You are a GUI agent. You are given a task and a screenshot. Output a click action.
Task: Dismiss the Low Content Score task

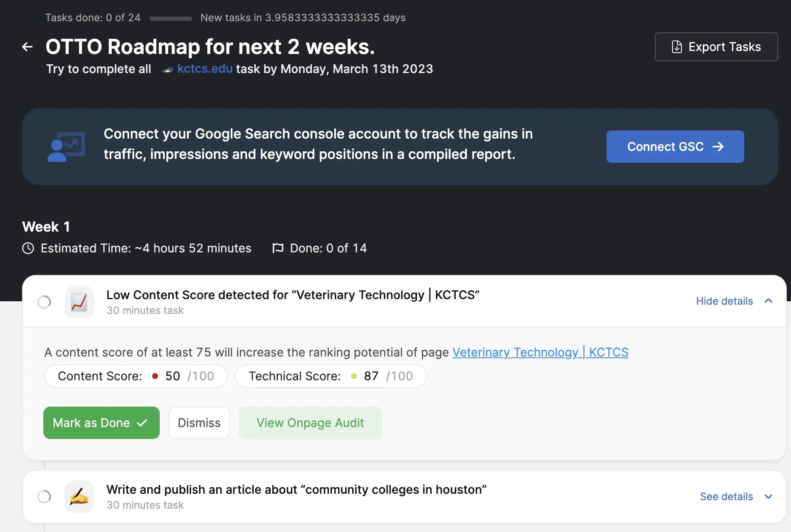pos(199,423)
